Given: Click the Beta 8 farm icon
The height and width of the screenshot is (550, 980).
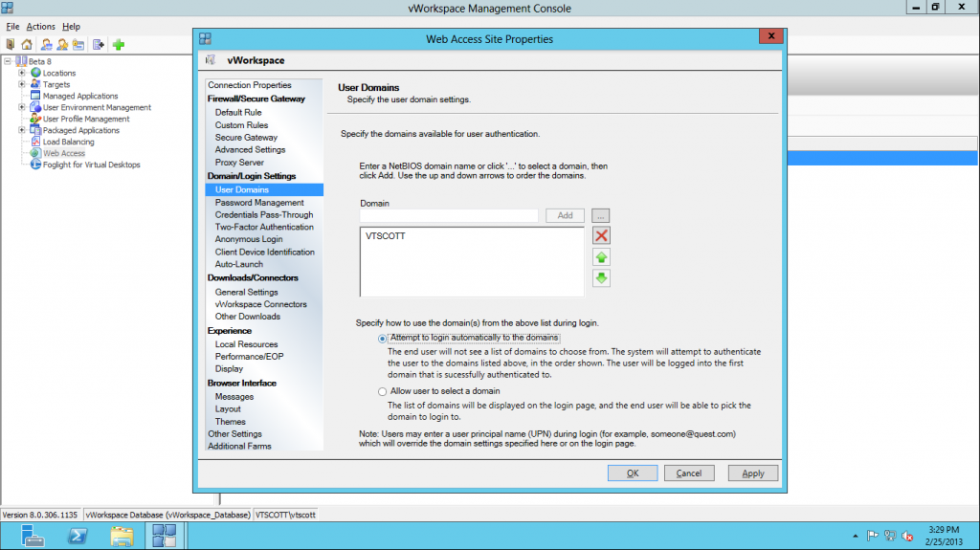Looking at the screenshot, I should click(x=21, y=61).
